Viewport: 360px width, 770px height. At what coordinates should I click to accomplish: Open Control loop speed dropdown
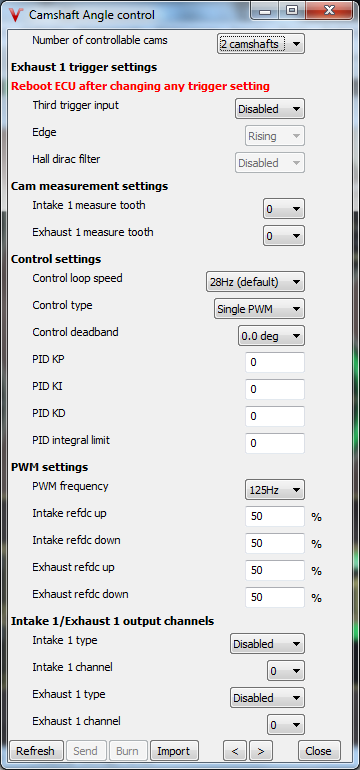coord(255,282)
